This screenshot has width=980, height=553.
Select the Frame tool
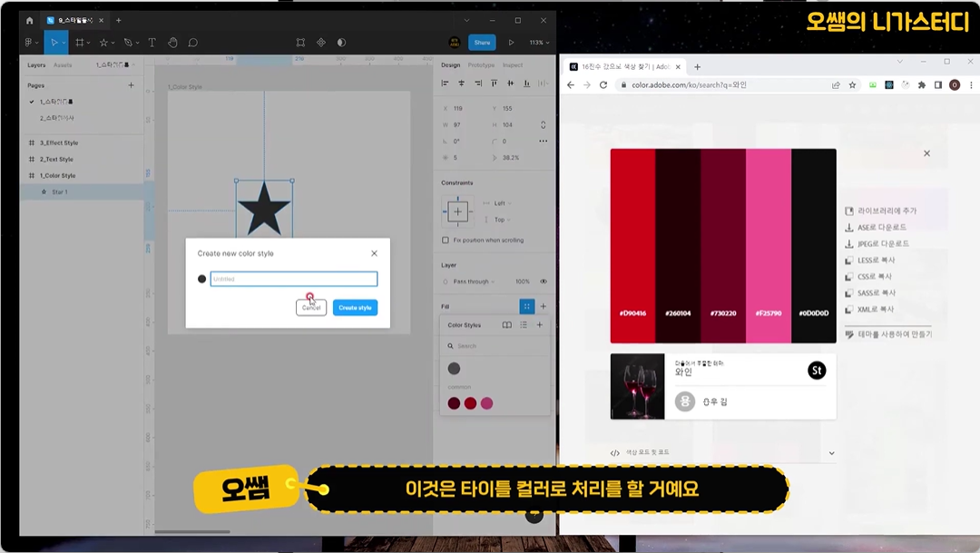click(79, 43)
